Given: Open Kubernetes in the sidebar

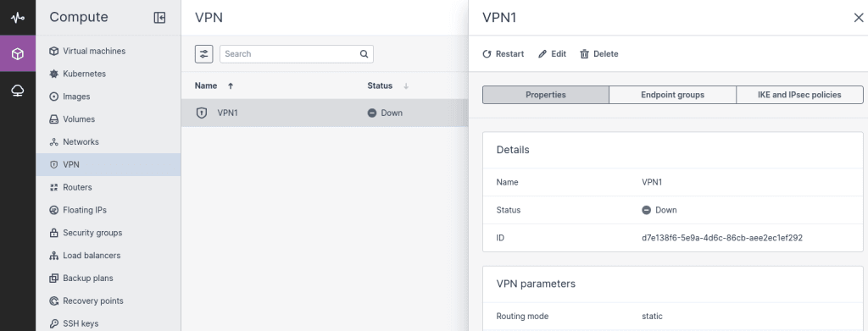Looking at the screenshot, I should coord(108,74).
